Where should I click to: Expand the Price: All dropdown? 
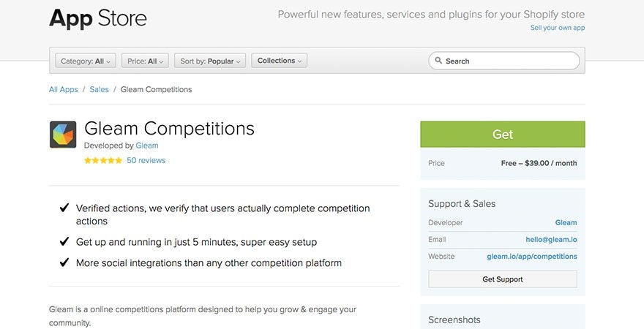146,61
